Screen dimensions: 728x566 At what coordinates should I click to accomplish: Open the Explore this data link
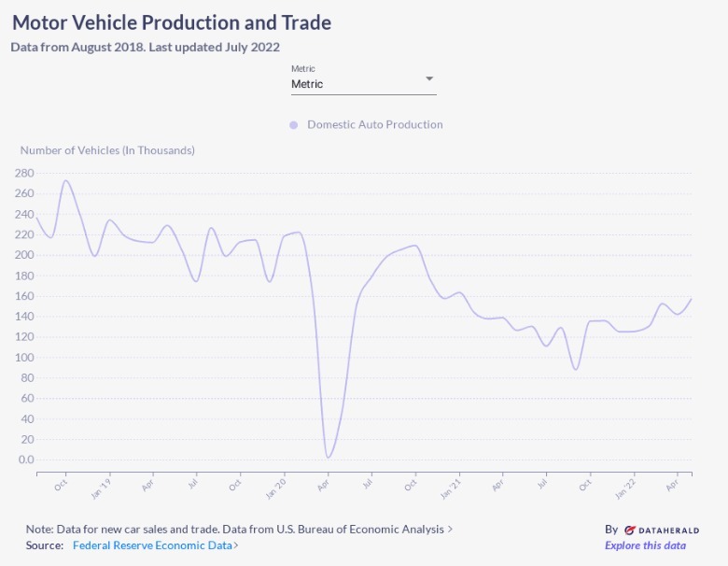pyautogui.click(x=645, y=545)
